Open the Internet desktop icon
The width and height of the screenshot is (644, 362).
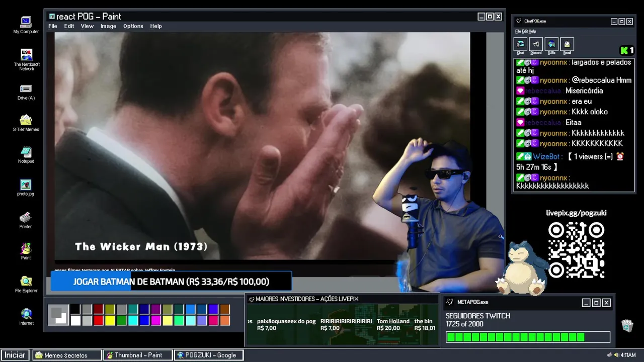pos(26,317)
